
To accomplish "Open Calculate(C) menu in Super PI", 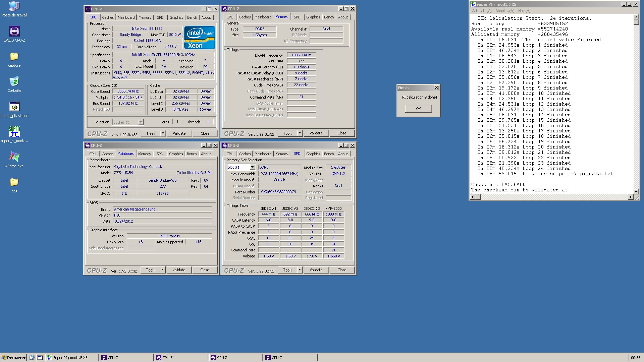I will (481, 11).
